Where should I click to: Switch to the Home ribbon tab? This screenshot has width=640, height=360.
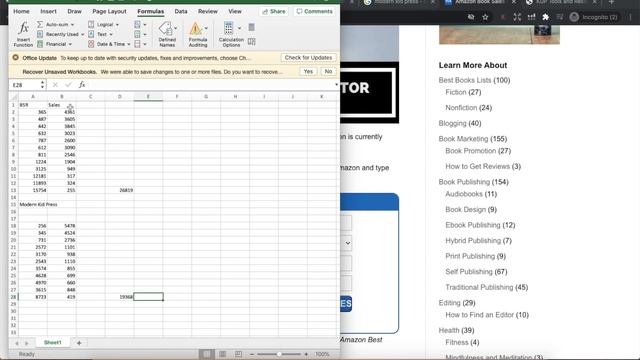point(21,11)
